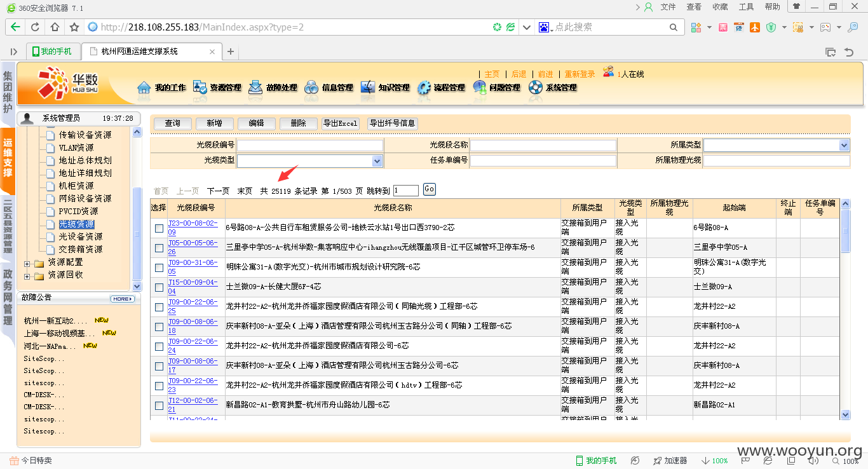868x469 pixels.
Task: Open 知识管理 module
Action: coord(385,88)
